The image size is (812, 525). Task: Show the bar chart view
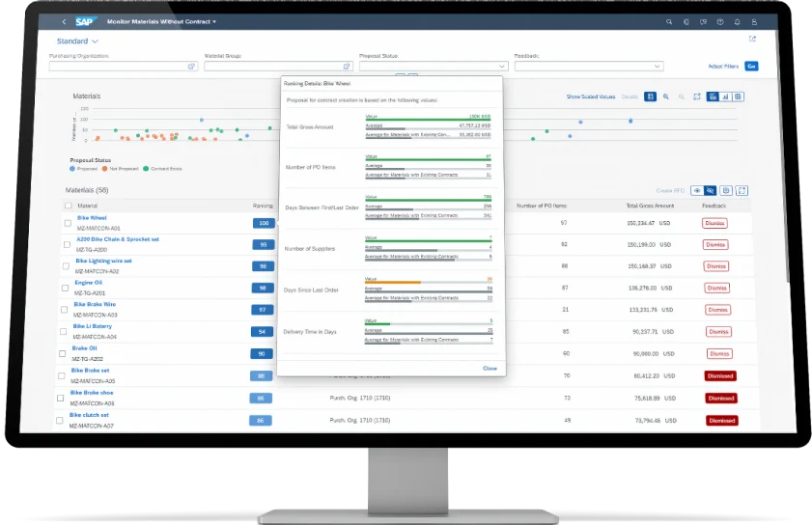click(725, 97)
